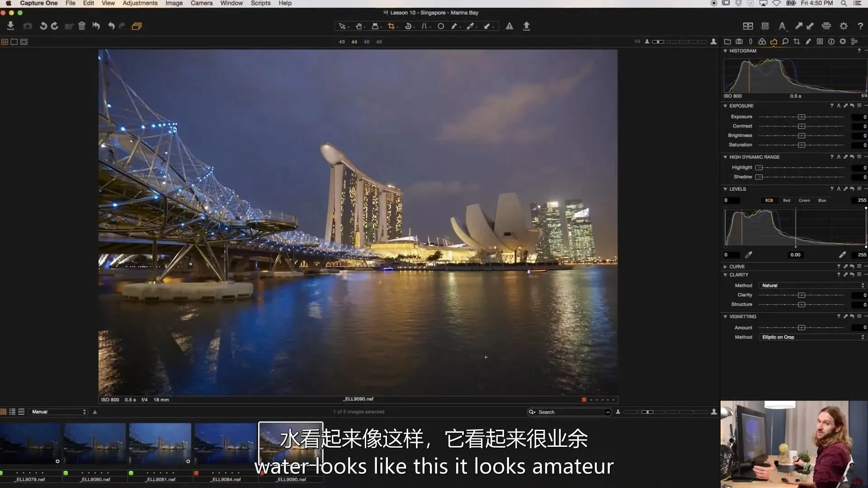This screenshot has height=488, width=868.
Task: Switch viewer to multi-view grid mode
Action: (x=5, y=42)
